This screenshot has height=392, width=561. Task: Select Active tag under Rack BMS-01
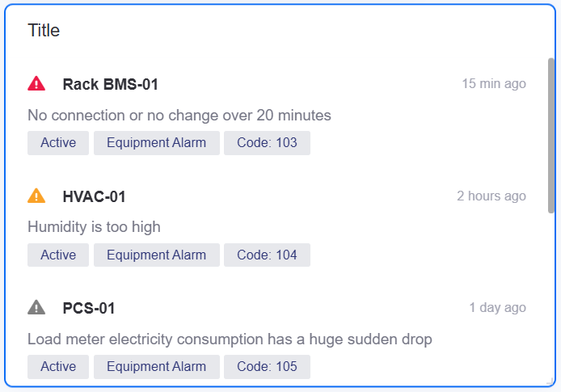point(58,143)
